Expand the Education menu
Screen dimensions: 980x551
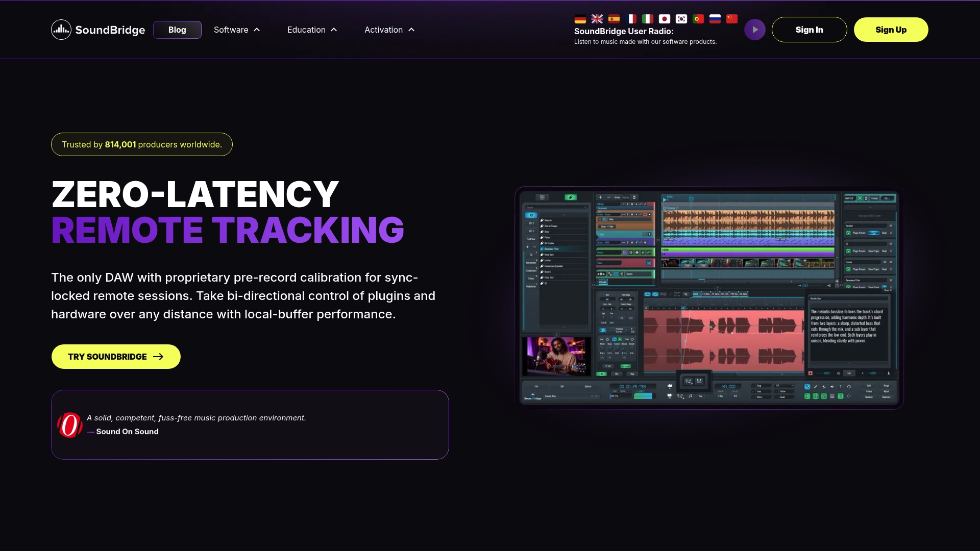point(312,30)
